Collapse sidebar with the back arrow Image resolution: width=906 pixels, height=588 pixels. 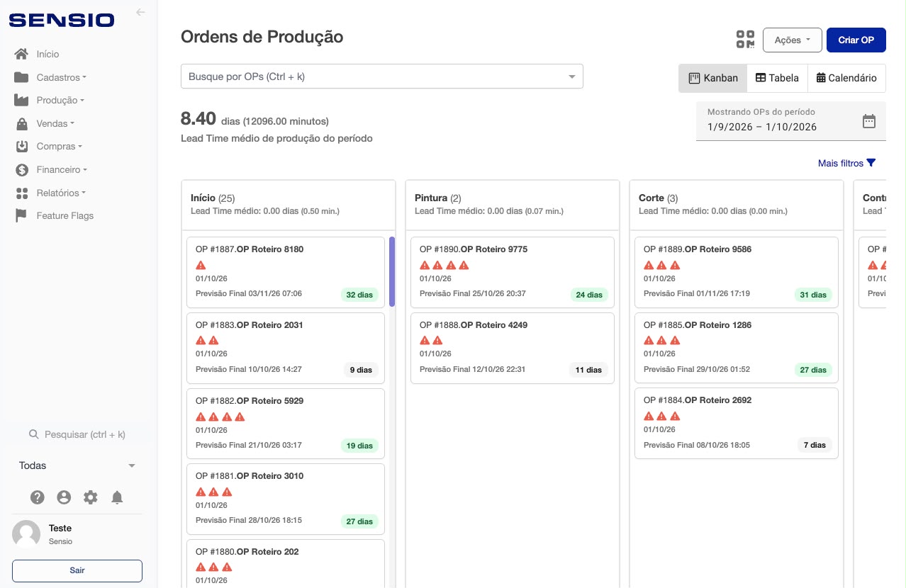pos(140,12)
